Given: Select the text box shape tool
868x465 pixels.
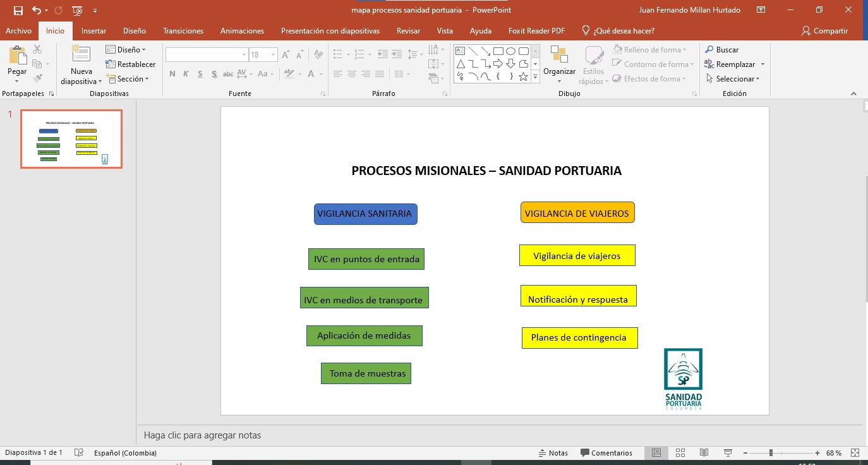Looking at the screenshot, I should (x=460, y=51).
